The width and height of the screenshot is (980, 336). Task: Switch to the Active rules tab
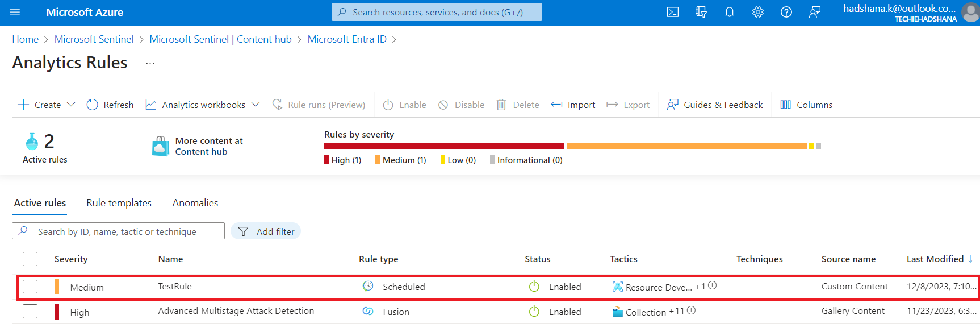(x=40, y=203)
